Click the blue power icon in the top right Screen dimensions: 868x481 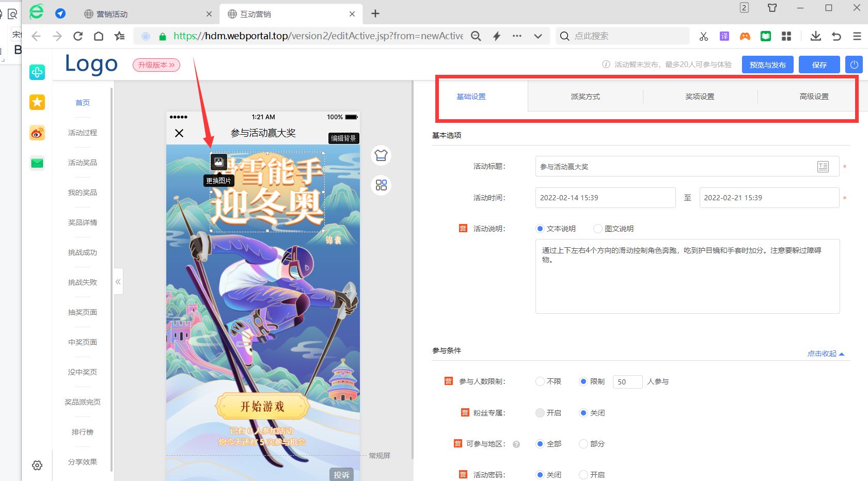coord(854,65)
